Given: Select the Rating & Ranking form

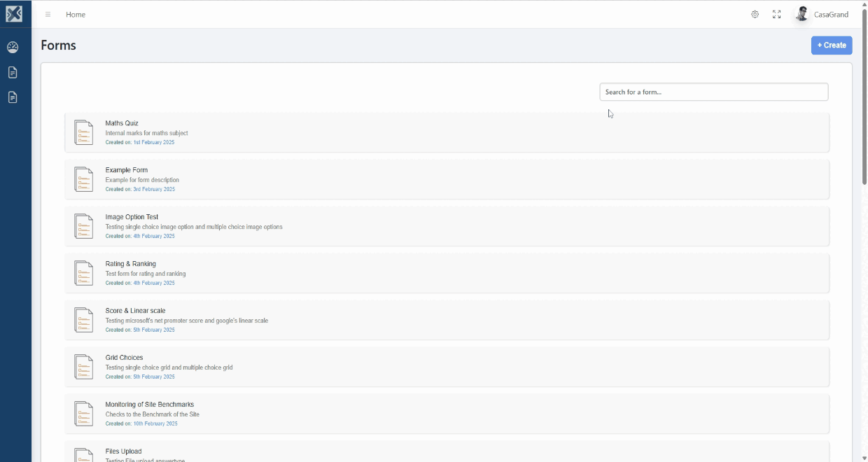Looking at the screenshot, I should 130,264.
